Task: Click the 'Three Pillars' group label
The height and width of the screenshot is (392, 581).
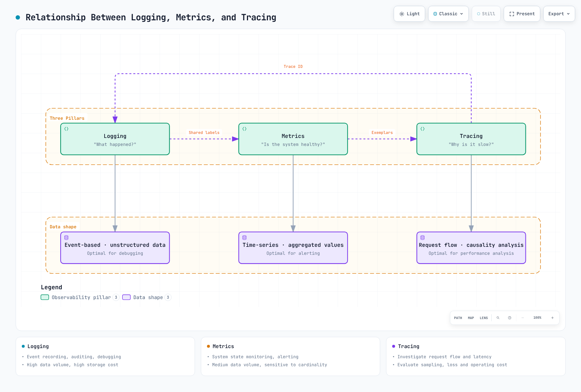Action: click(67, 118)
